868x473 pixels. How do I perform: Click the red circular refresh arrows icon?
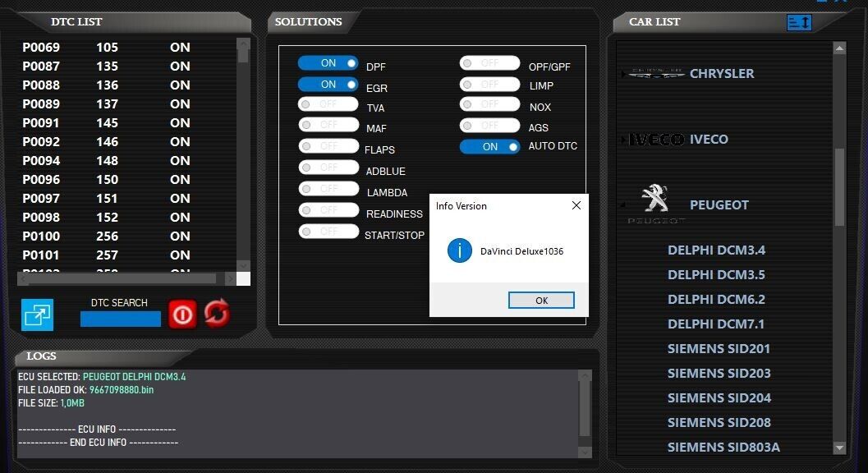click(217, 314)
